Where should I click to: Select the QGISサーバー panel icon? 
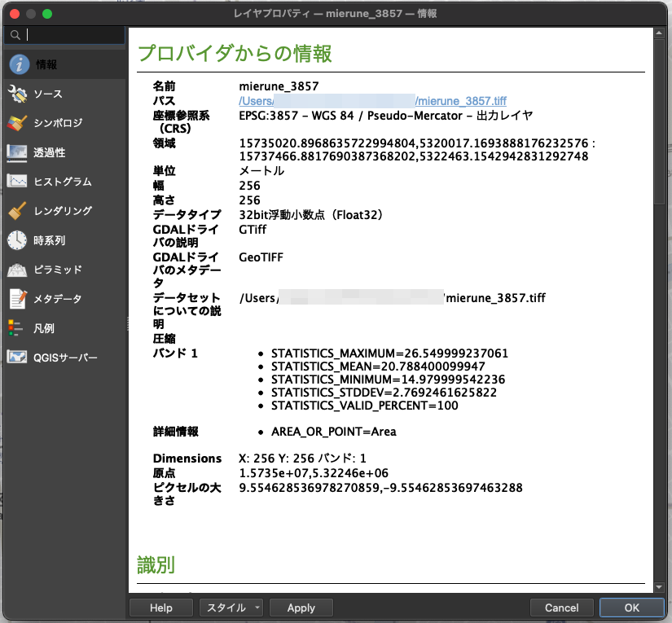coord(20,356)
